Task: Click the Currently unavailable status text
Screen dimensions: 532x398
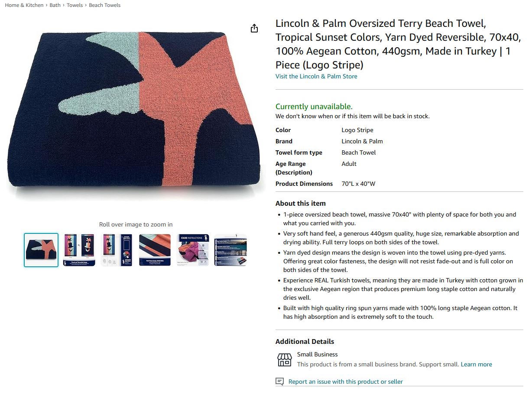Action: (314, 107)
